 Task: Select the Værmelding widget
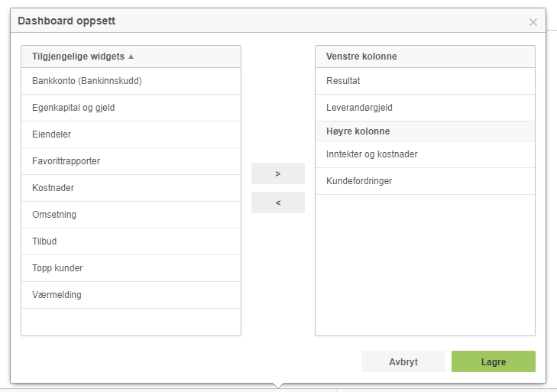coord(131,295)
